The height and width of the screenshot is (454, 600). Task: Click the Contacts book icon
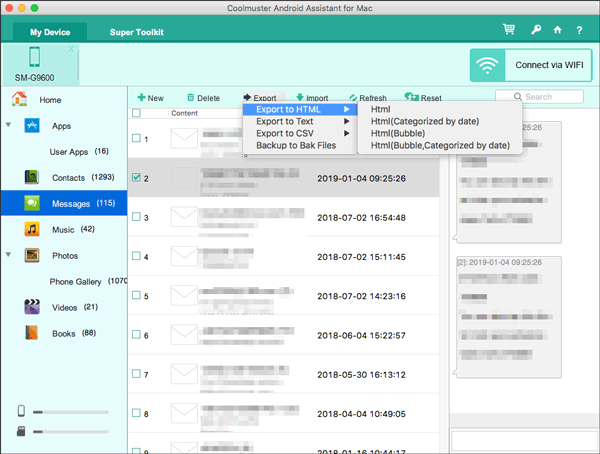click(32, 177)
